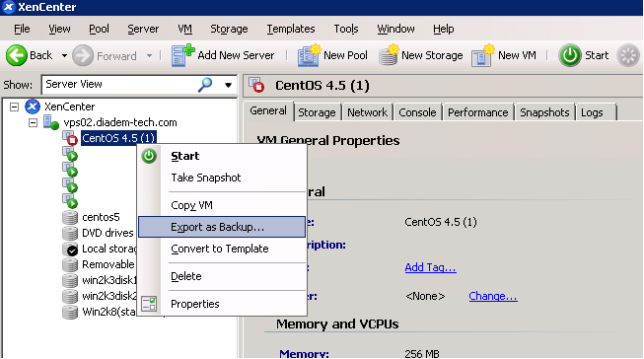Click the Add Tag... link
The width and height of the screenshot is (644, 359).
[x=430, y=267]
